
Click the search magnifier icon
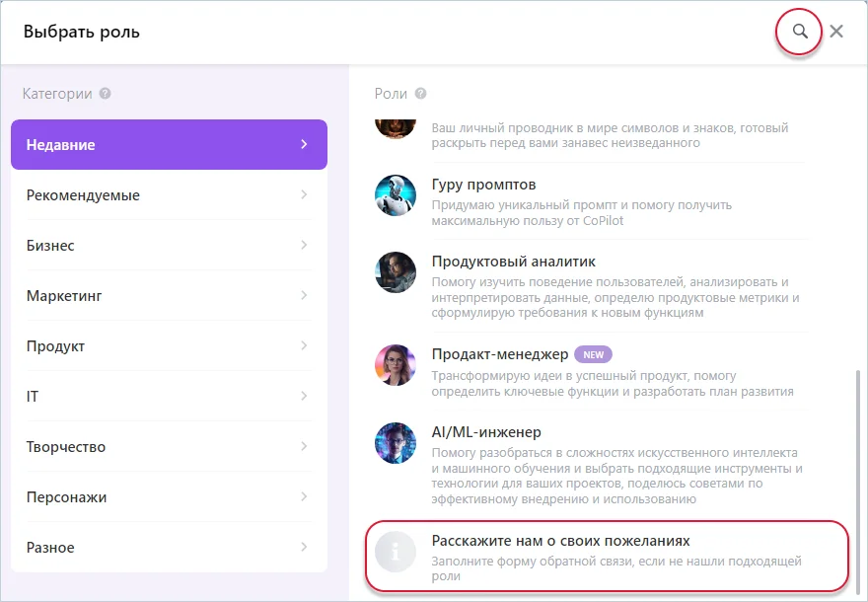point(800,32)
